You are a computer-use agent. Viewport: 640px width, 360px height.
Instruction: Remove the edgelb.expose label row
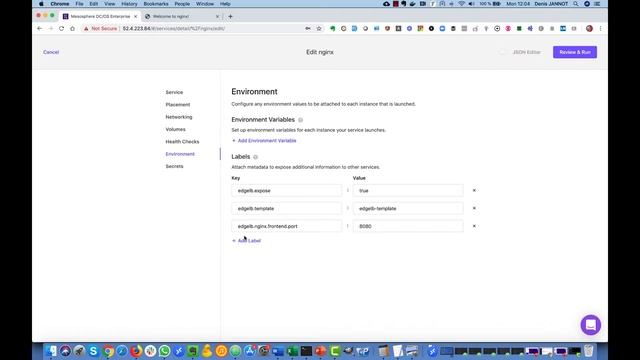click(x=474, y=191)
